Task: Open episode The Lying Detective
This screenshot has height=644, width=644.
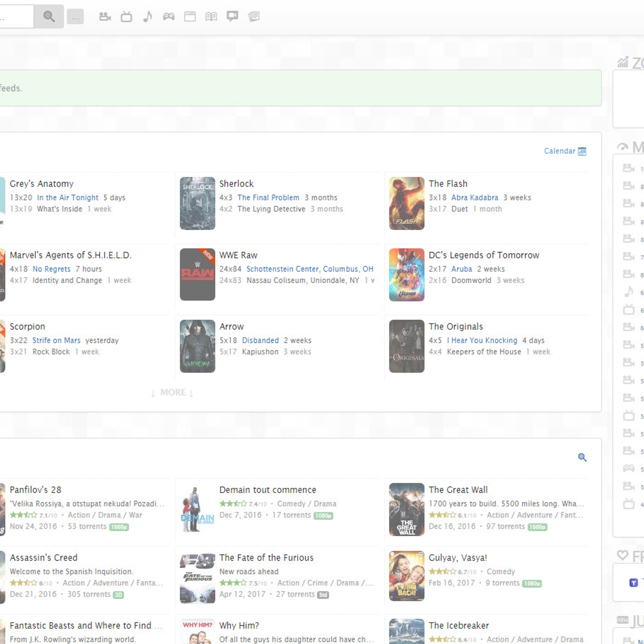Action: click(271, 209)
